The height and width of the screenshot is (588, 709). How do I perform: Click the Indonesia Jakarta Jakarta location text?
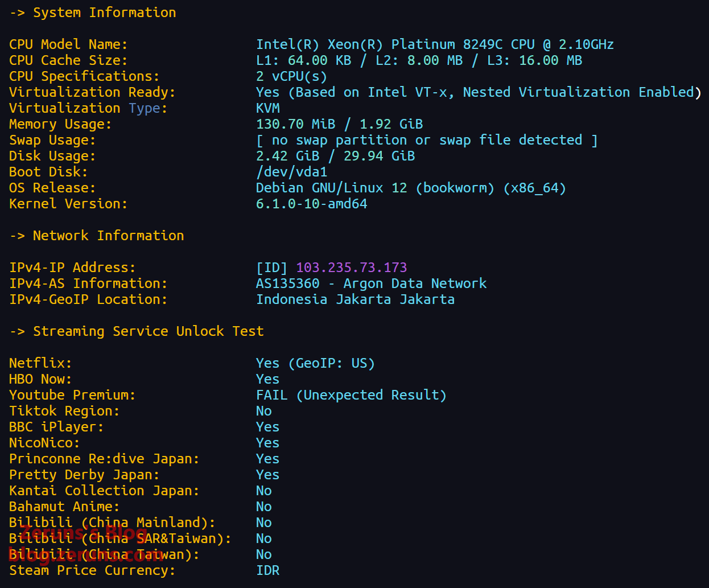tap(355, 299)
